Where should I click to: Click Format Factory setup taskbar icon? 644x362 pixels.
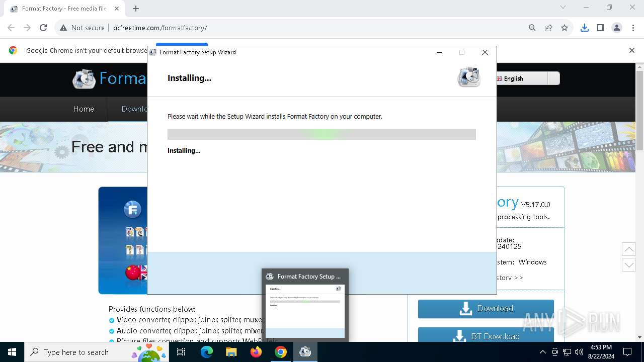[305, 352]
